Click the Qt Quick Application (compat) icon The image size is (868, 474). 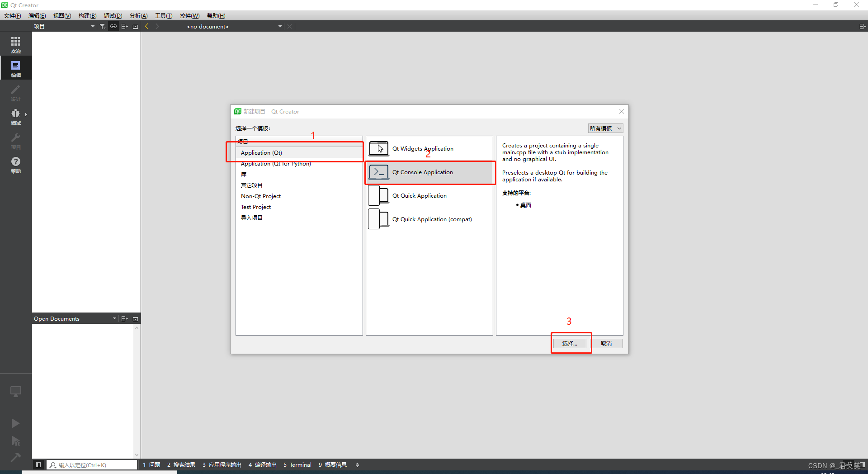379,219
